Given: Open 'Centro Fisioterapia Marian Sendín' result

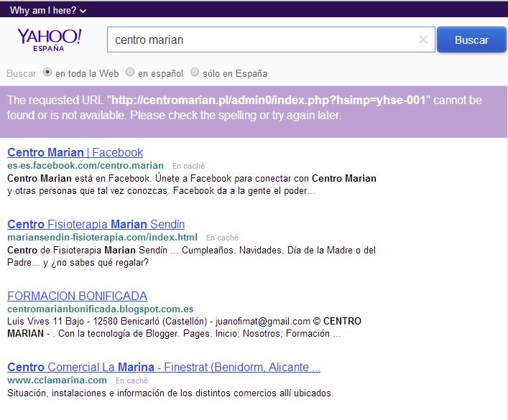Looking at the screenshot, I should [x=96, y=224].
